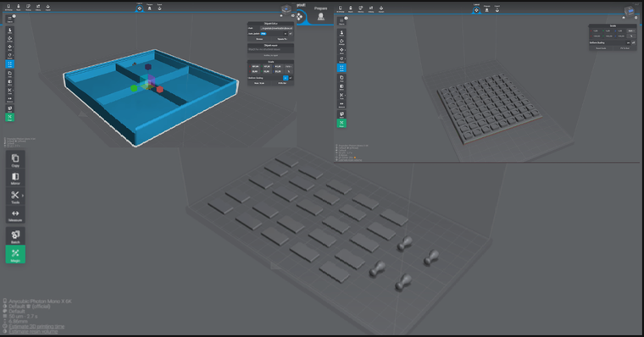The image size is (644, 337).
Task: Toggle Uniform Scaling in right window panel
Action: tap(628, 42)
